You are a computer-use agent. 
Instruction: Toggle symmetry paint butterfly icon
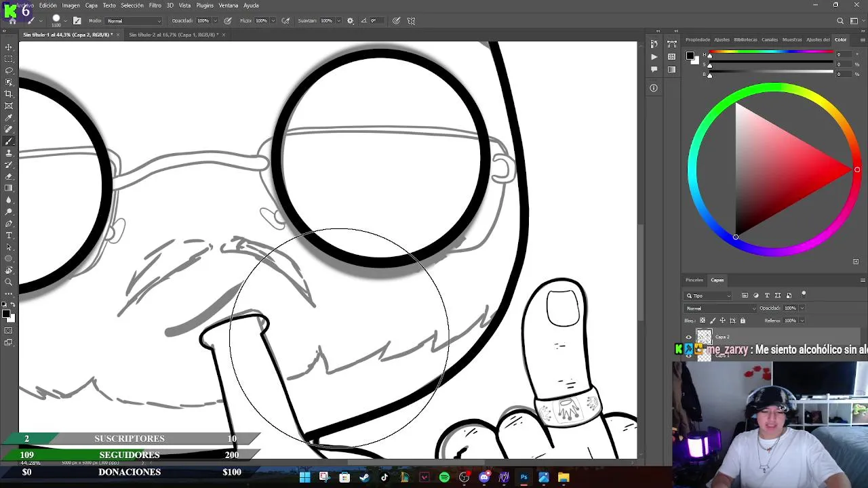click(411, 21)
